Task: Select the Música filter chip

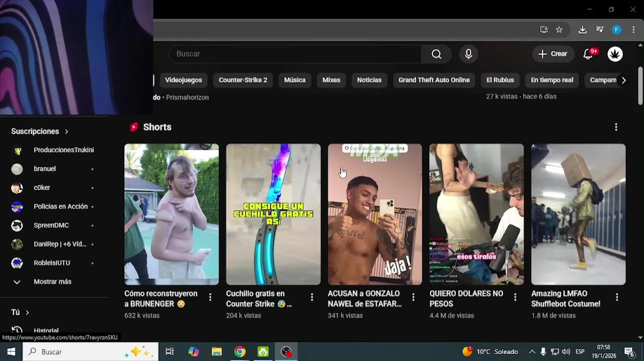Action: (295, 80)
